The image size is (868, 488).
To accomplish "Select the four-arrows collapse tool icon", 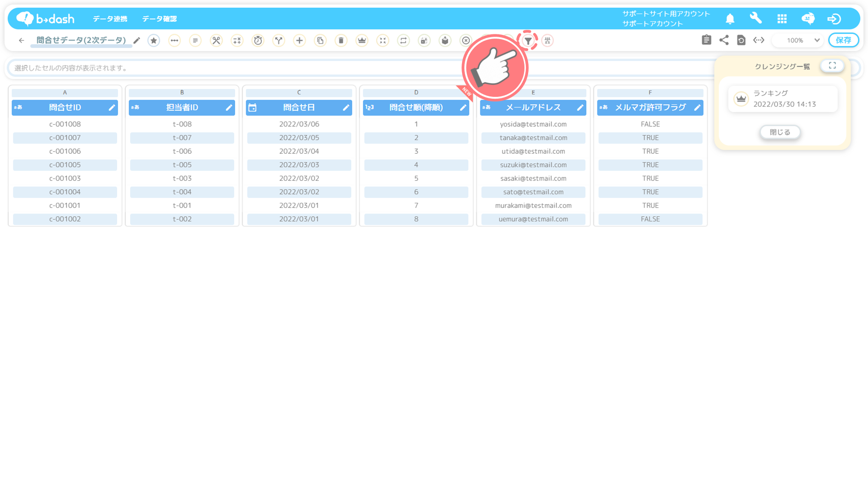I will pyautogui.click(x=383, y=40).
